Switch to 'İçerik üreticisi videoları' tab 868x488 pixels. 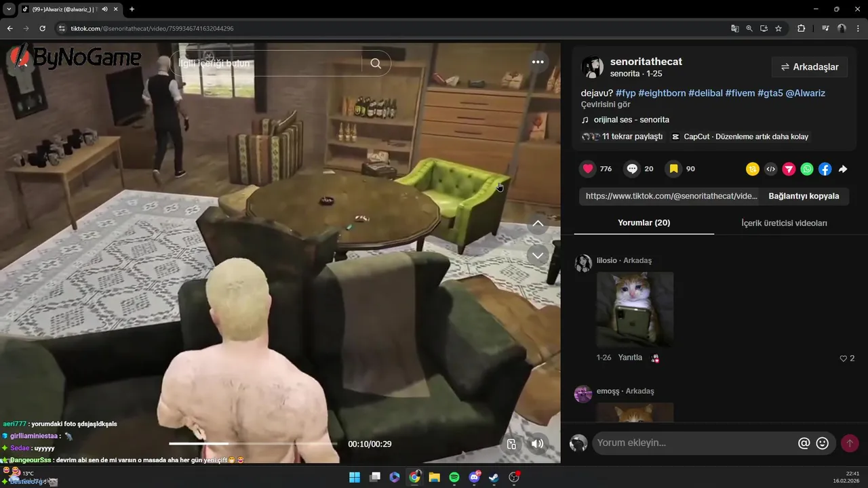tap(784, 223)
